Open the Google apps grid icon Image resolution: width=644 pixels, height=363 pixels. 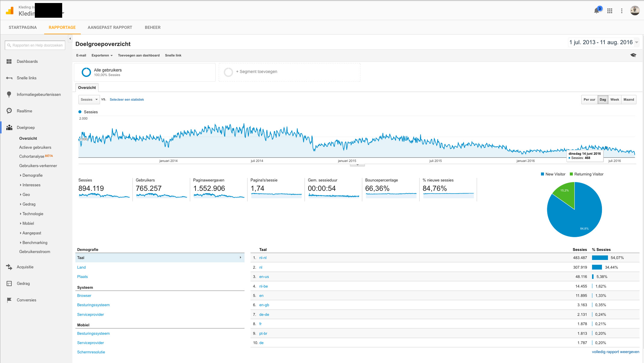click(x=610, y=11)
